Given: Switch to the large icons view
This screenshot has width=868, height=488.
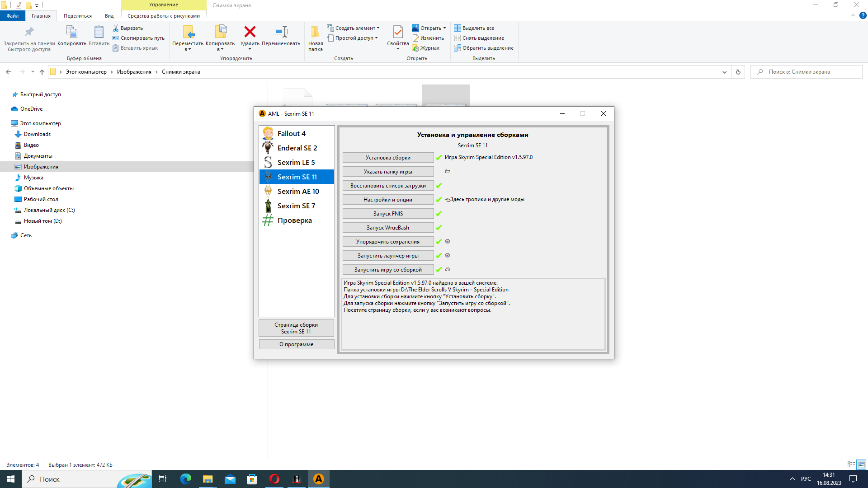Looking at the screenshot, I should pos(861,465).
